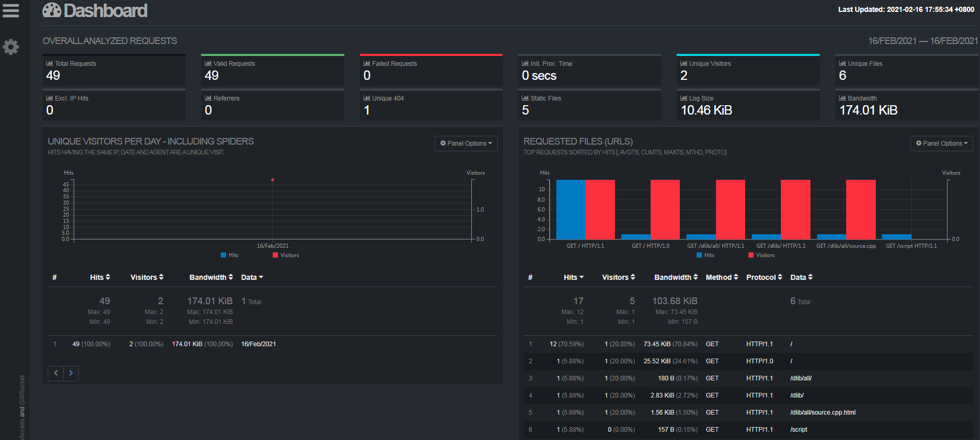Screen dimensions: 980x440
Task: Click the 16/Feb/2021 data point marker
Action: pos(273,180)
